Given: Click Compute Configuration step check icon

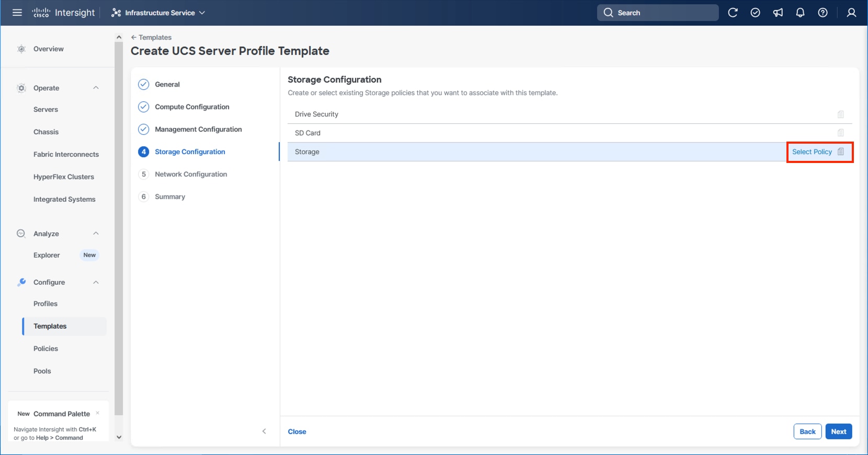Looking at the screenshot, I should tap(143, 107).
